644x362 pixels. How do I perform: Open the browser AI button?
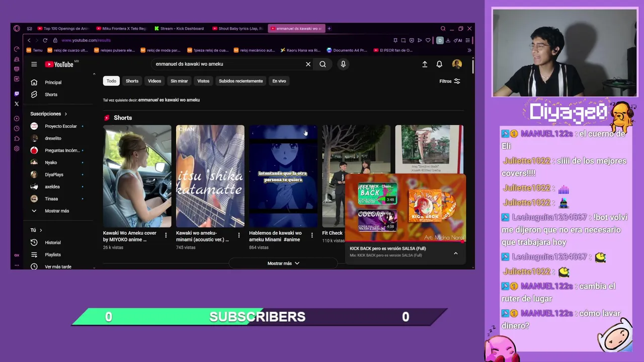point(458,40)
